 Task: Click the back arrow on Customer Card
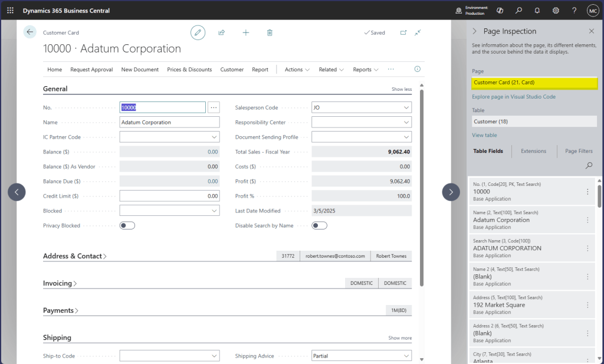(30, 32)
